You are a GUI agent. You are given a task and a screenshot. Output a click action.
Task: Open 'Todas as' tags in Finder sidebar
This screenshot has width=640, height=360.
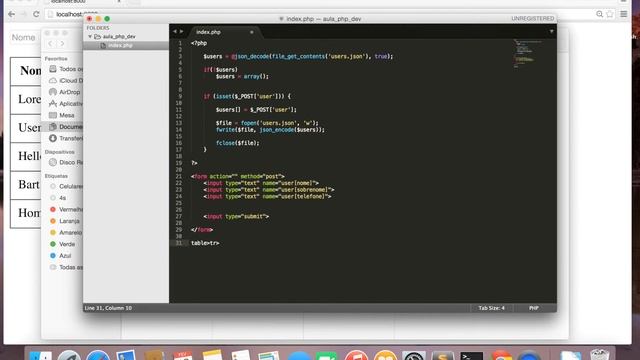[x=66, y=267]
